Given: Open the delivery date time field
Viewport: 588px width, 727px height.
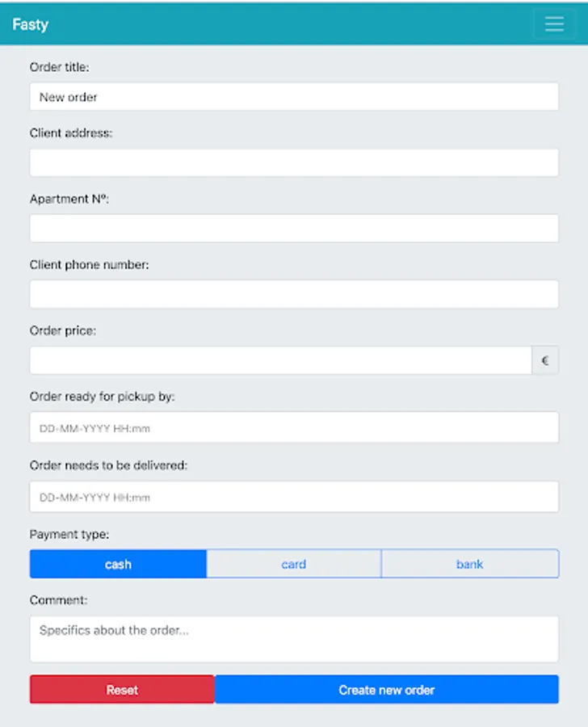Looking at the screenshot, I should [294, 497].
